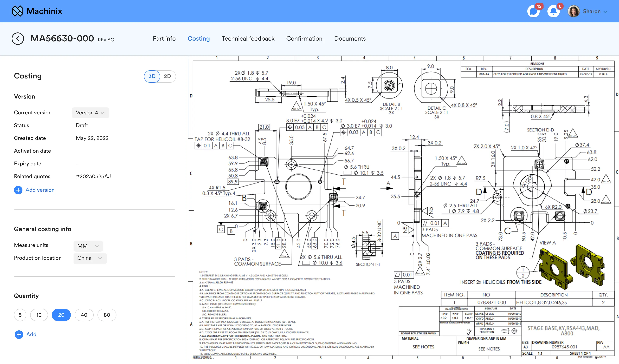This screenshot has height=364, width=619.
Task: Select the Costing tab
Action: click(x=198, y=38)
